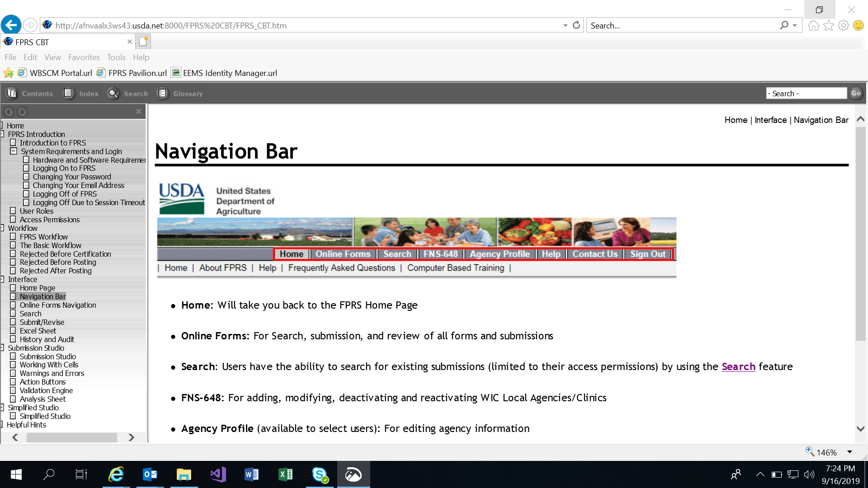Click the Favorites star icon in browser
The width and height of the screenshot is (868, 488).
point(828,25)
